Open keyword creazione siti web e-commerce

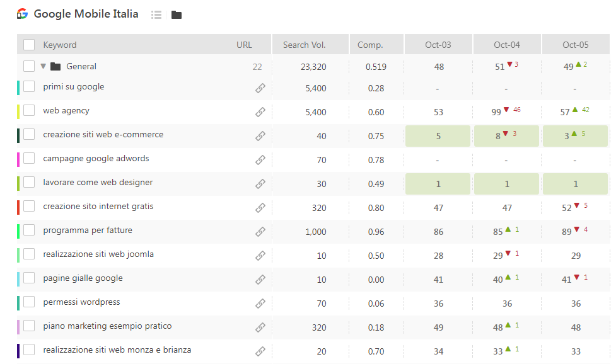(103, 134)
